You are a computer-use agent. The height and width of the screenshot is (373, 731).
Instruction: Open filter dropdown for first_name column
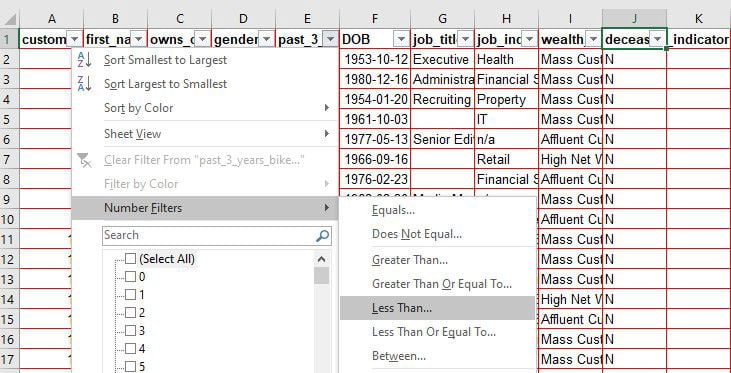tap(138, 40)
